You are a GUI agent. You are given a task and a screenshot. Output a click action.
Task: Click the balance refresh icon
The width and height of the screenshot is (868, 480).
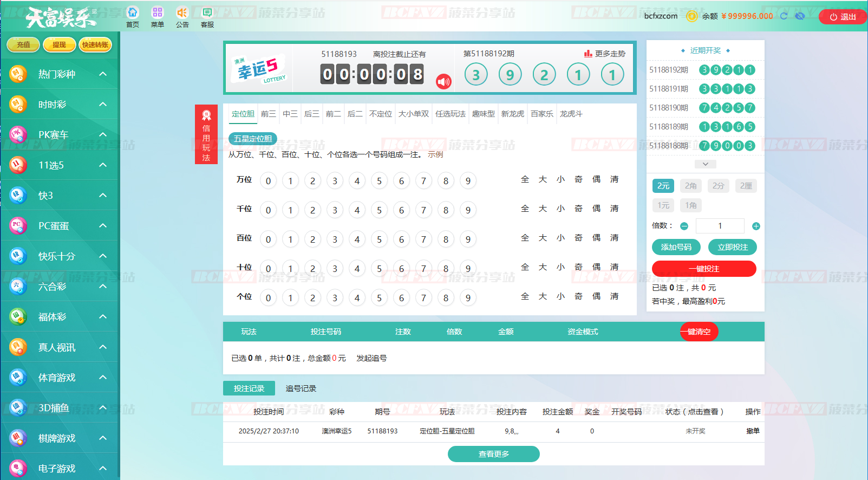pyautogui.click(x=784, y=16)
